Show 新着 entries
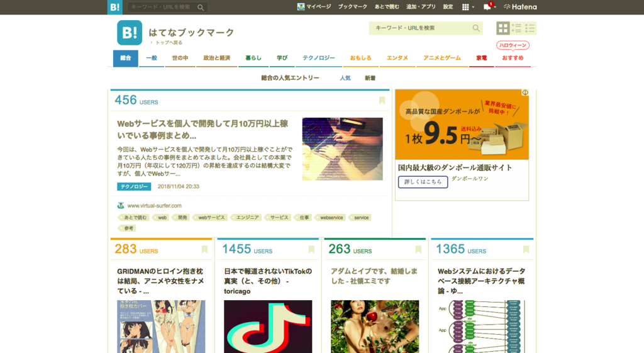Image resolution: width=644 pixels, height=353 pixels. pyautogui.click(x=370, y=78)
